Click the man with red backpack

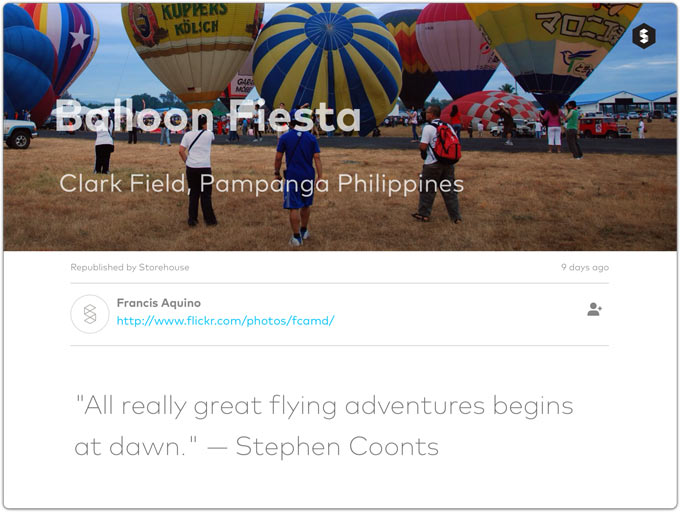438,164
